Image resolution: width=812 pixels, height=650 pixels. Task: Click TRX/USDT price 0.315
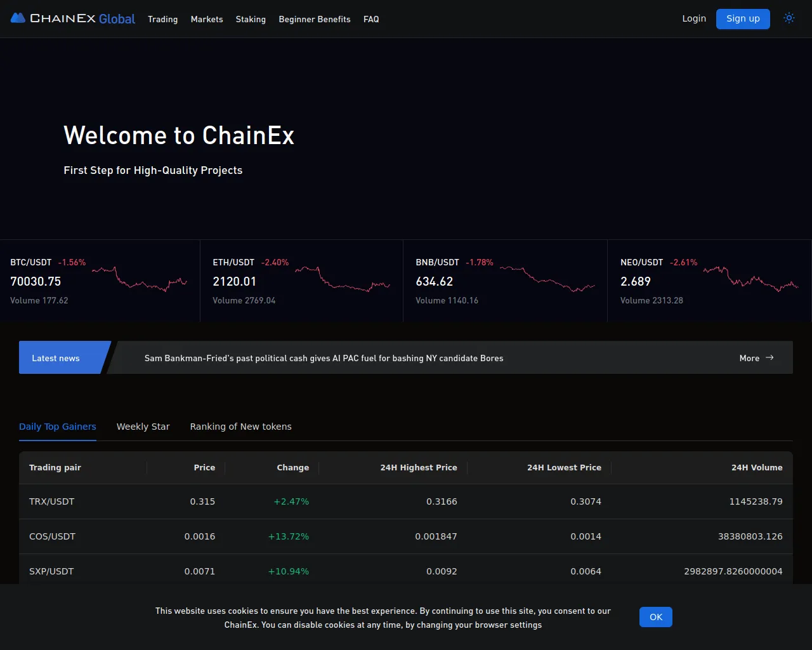[202, 501]
